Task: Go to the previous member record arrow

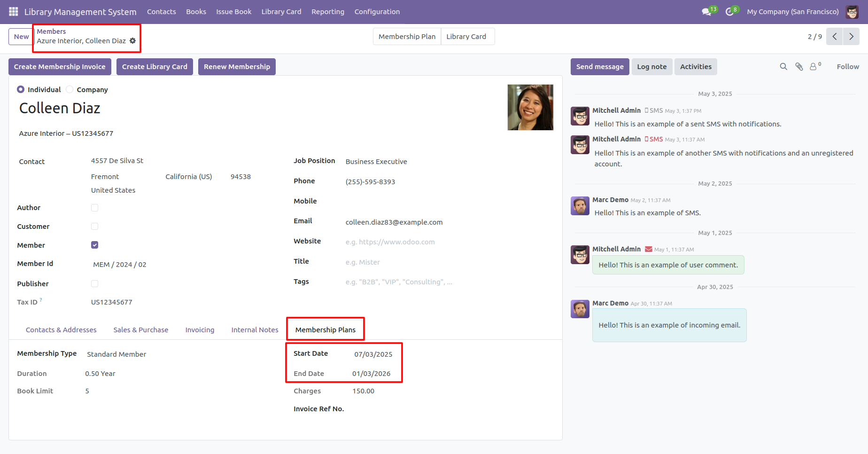Action: point(835,37)
